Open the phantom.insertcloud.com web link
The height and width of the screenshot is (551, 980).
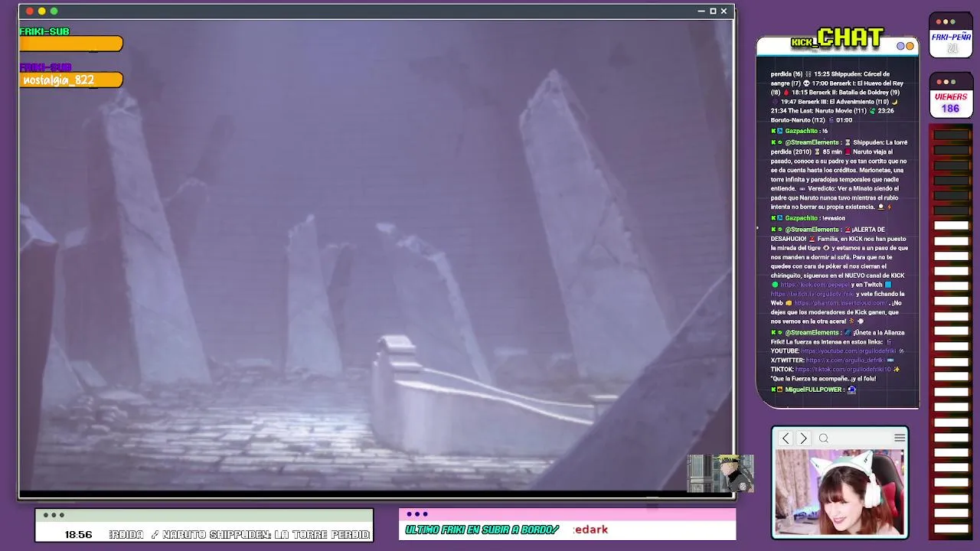(x=840, y=303)
